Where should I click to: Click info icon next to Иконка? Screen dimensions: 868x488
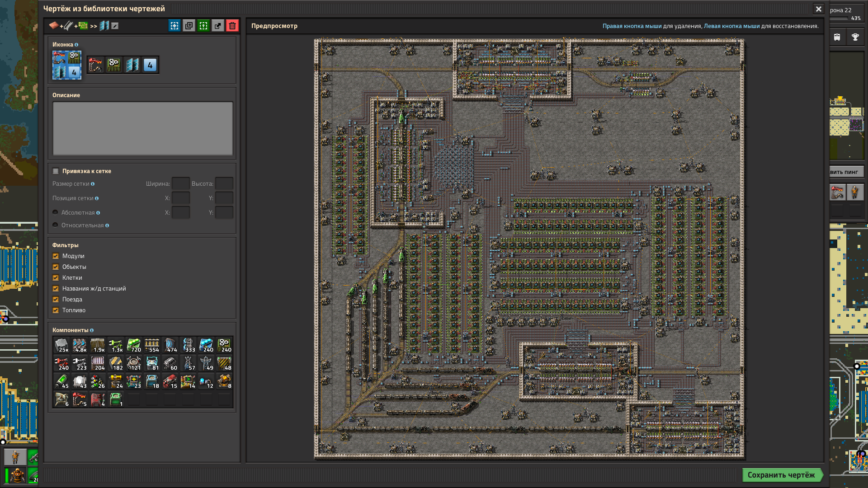(76, 45)
